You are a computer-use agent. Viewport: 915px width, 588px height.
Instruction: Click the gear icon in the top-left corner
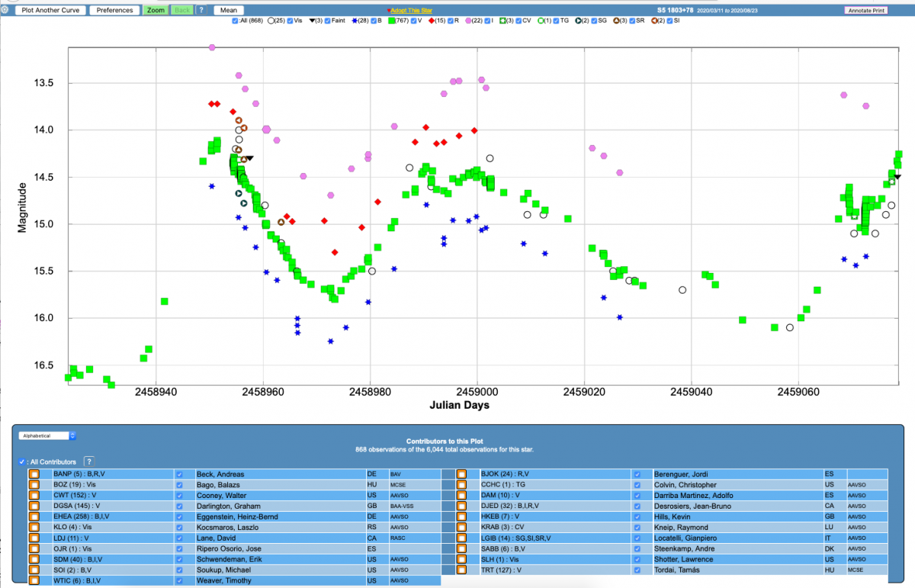coord(4,10)
